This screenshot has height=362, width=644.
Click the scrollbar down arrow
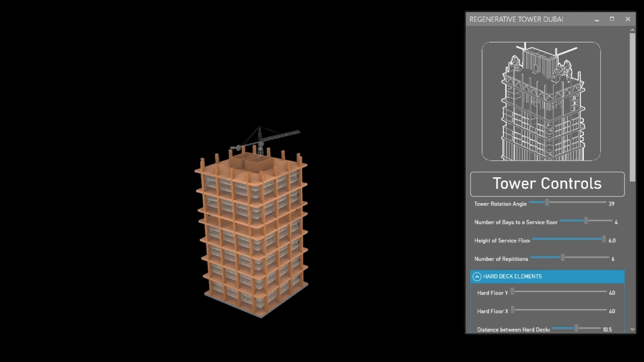point(632,330)
